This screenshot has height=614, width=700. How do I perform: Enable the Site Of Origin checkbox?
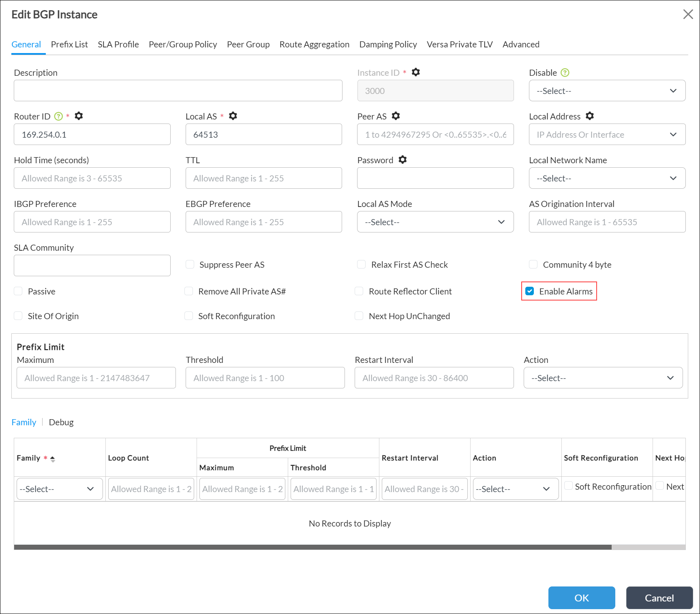[18, 316]
